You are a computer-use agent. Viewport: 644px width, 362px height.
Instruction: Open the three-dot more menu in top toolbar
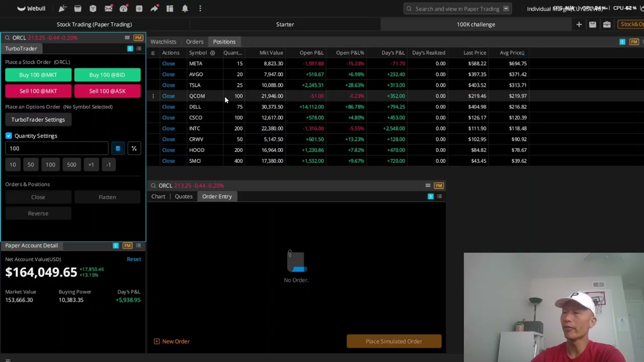click(x=200, y=9)
